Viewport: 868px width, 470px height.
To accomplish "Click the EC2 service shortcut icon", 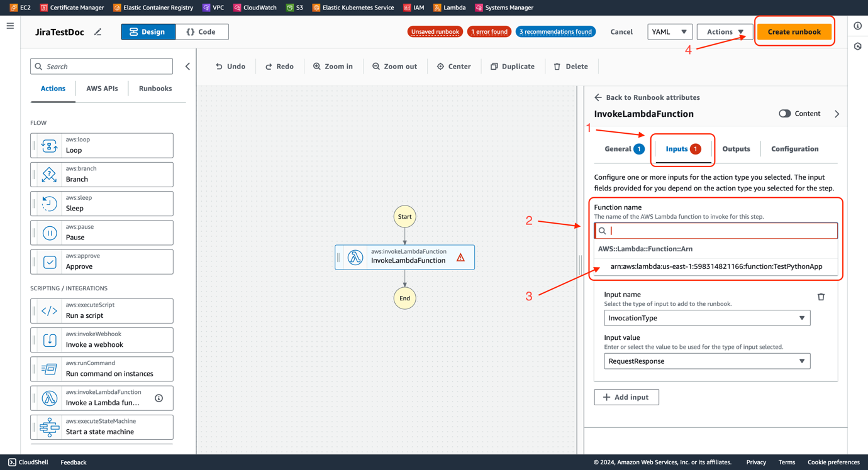I will [x=14, y=8].
